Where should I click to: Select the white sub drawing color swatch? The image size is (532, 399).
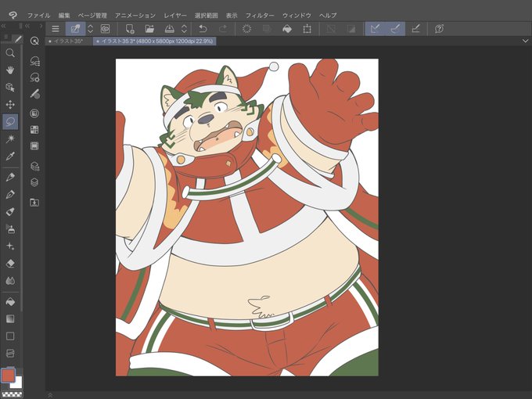tap(18, 384)
